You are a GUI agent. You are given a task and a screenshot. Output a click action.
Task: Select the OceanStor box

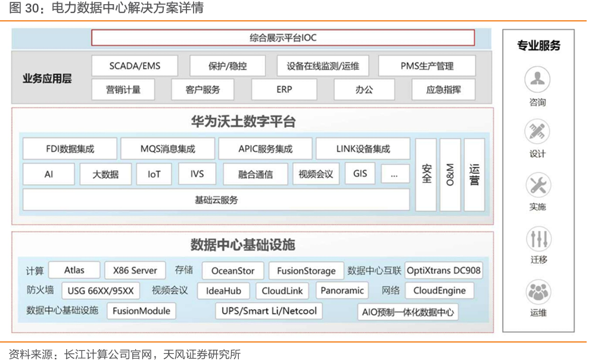pos(233,270)
